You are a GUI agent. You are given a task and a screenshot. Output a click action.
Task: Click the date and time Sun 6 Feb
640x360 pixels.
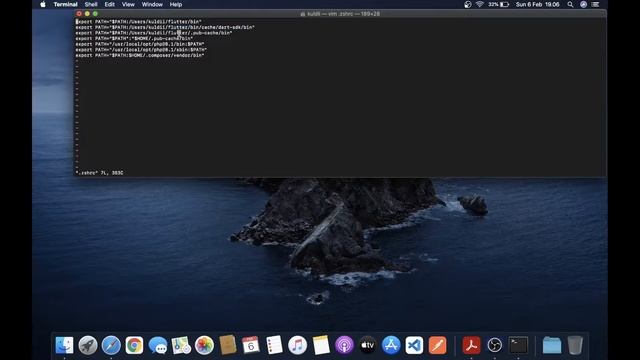pyautogui.click(x=538, y=4)
